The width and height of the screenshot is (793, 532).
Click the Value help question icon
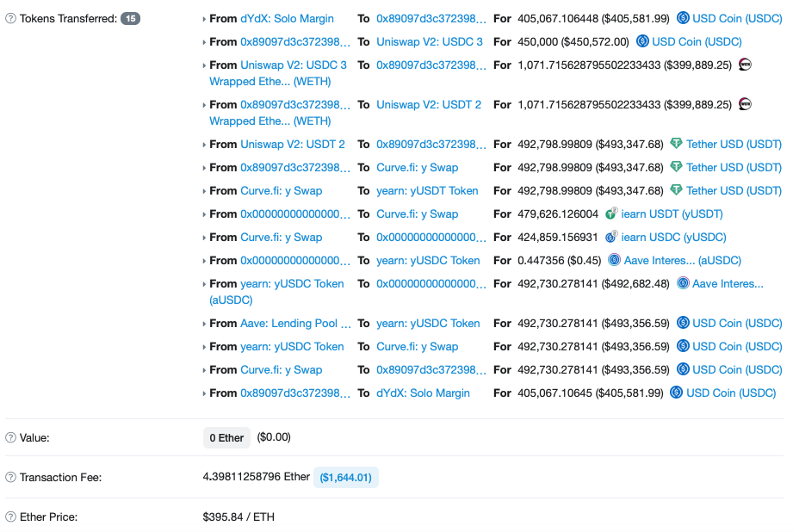(x=10, y=438)
